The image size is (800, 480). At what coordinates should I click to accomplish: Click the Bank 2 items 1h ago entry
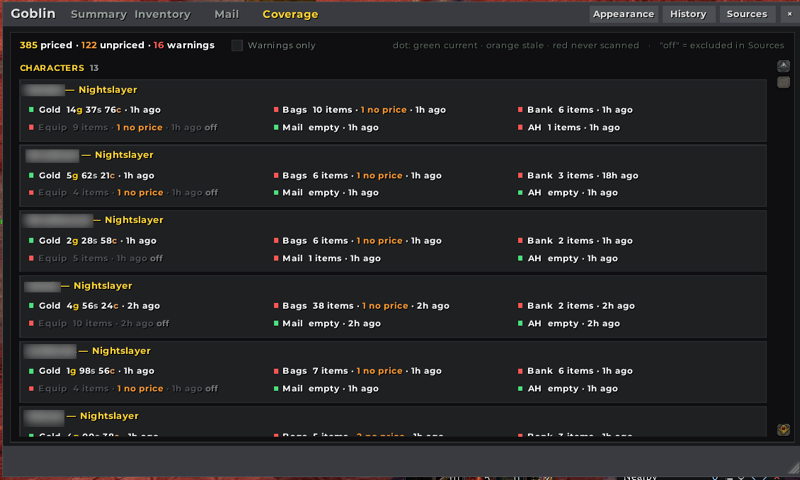click(x=575, y=241)
